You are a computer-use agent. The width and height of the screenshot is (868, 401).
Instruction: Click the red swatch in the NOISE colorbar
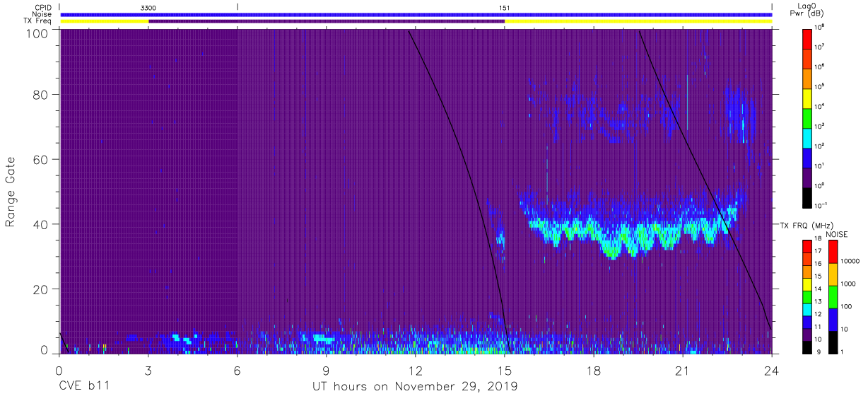(833, 250)
